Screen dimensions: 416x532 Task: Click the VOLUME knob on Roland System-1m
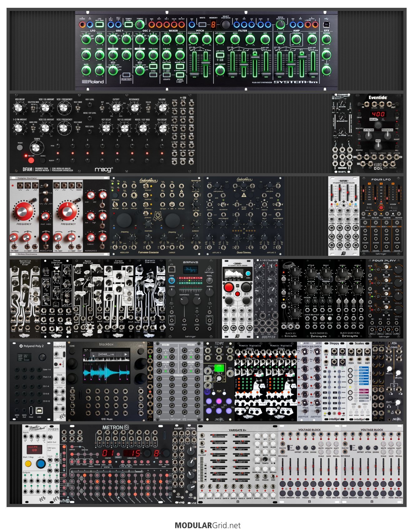[x=312, y=40]
